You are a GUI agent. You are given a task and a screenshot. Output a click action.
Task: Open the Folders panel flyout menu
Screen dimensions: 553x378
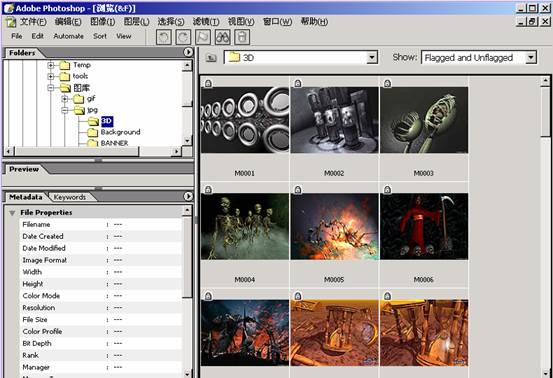pyautogui.click(x=188, y=52)
